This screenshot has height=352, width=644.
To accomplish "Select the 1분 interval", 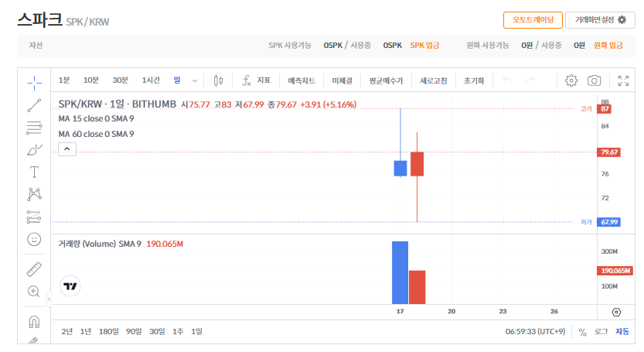I will coord(64,80).
